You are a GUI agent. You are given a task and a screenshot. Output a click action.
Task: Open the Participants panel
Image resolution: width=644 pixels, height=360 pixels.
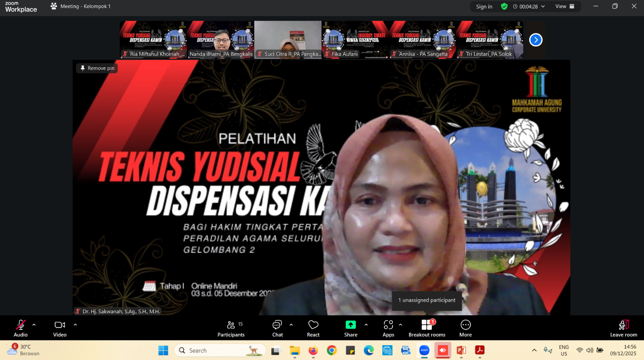(231, 328)
